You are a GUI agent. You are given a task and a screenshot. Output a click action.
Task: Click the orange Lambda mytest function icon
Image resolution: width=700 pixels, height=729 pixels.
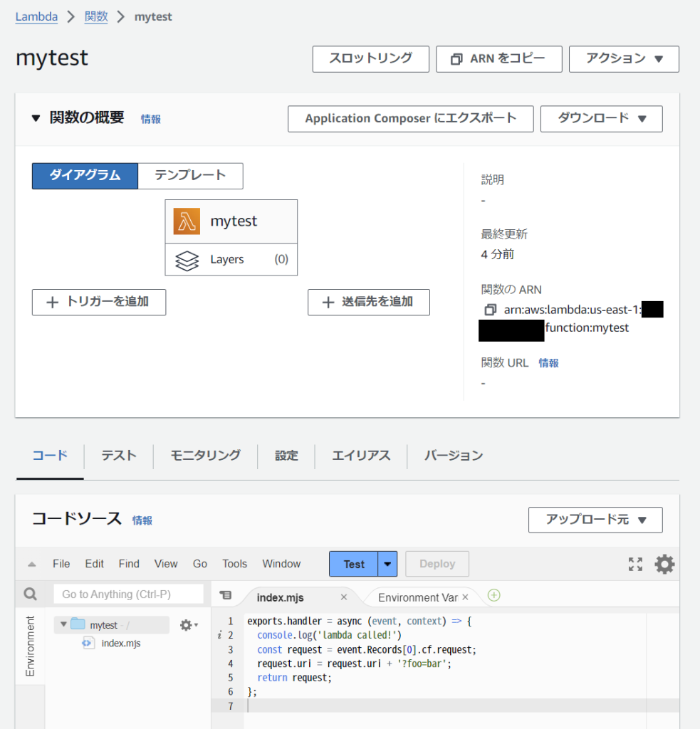(x=187, y=221)
